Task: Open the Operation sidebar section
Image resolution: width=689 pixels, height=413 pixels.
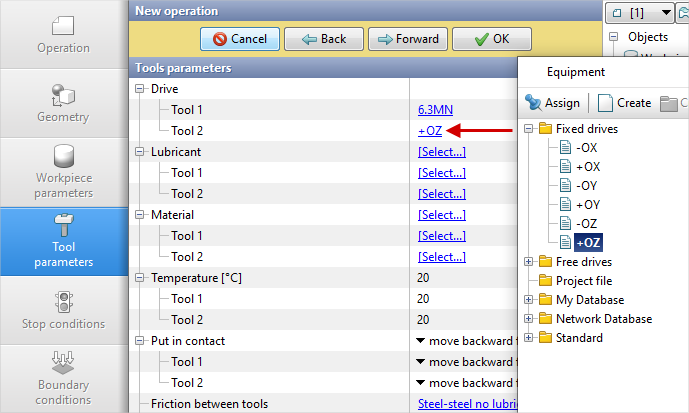Action: pyautogui.click(x=63, y=34)
